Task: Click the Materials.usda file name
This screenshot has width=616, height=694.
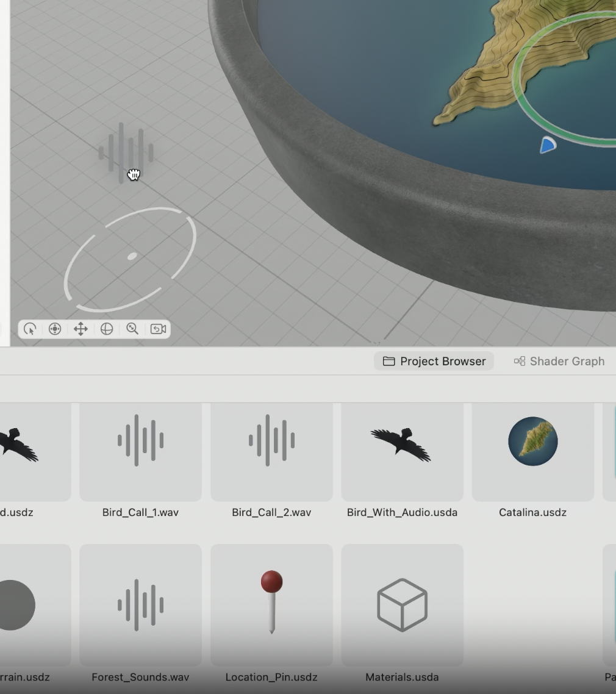Action: [403, 677]
